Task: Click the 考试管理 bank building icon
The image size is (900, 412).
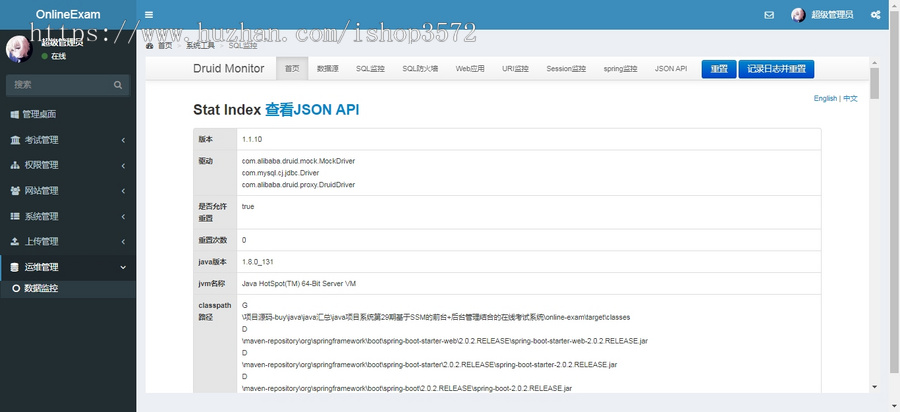Action: pos(15,140)
